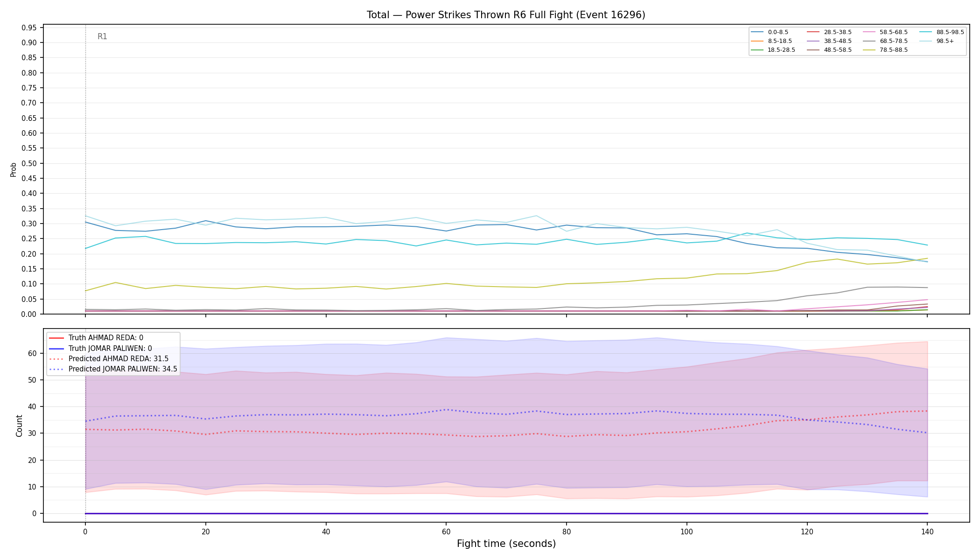
Task: Click the 98.5+ legend entry
Action: click(x=936, y=41)
